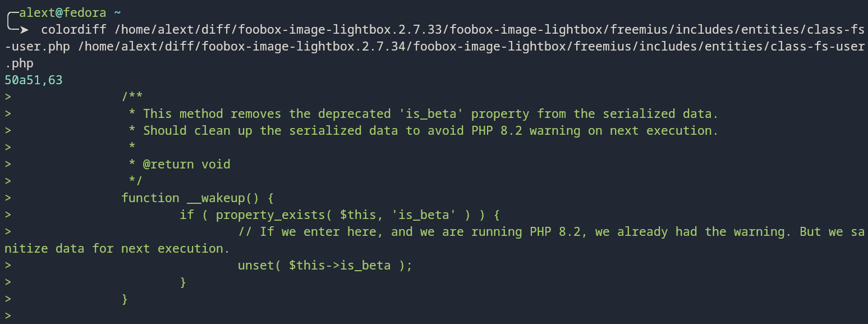The height and width of the screenshot is (324, 868).
Task: Click the closing brace of the if block
Action: [x=183, y=282]
